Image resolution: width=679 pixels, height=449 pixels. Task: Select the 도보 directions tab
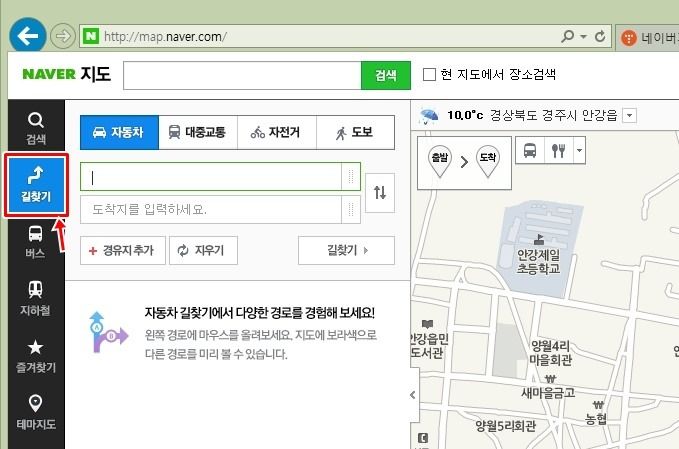tap(356, 132)
